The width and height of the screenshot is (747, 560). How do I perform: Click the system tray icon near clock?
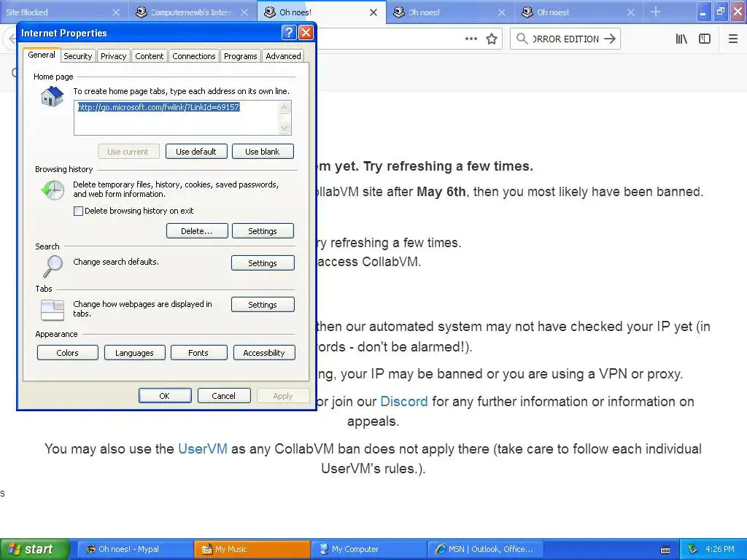693,549
